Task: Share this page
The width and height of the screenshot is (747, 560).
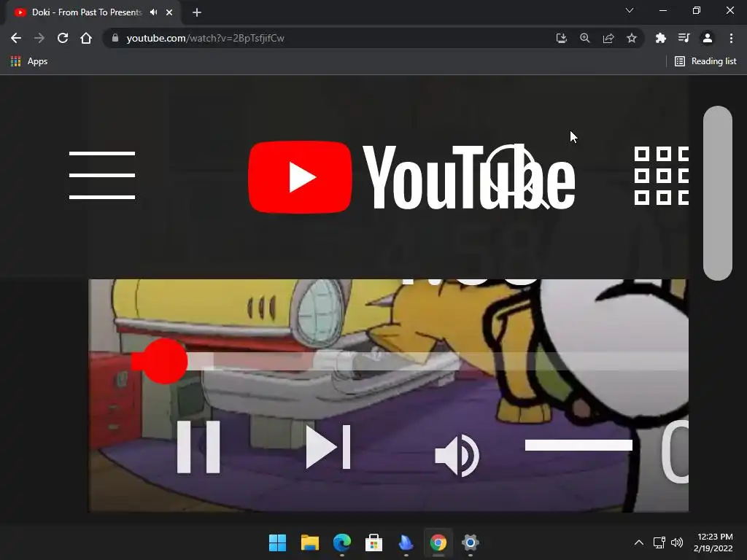Action: click(608, 38)
